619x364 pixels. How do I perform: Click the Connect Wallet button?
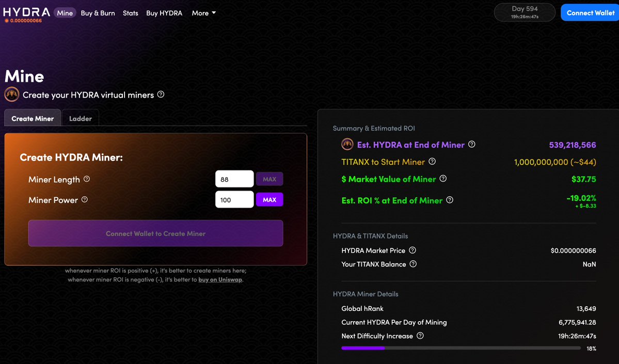[x=590, y=12]
